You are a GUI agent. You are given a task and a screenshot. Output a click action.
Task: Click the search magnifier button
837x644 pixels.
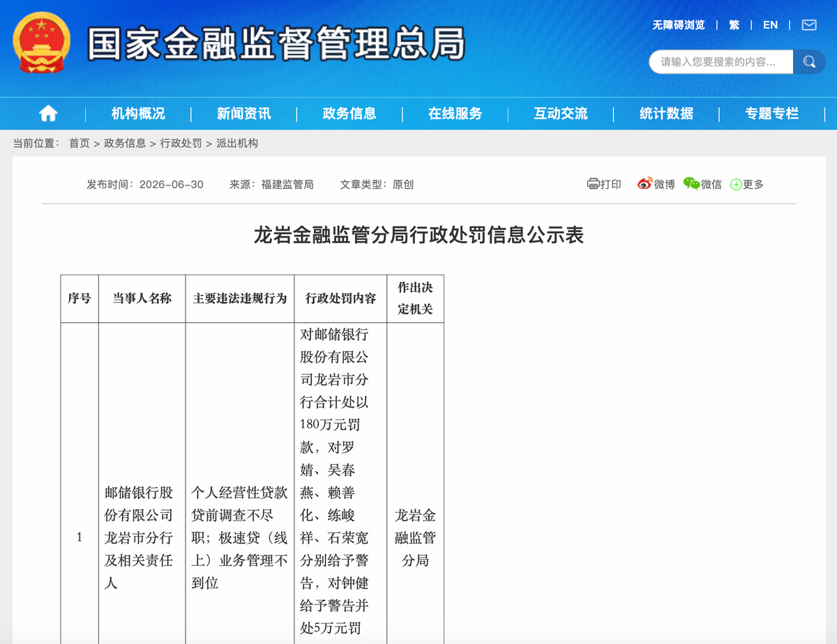click(809, 62)
